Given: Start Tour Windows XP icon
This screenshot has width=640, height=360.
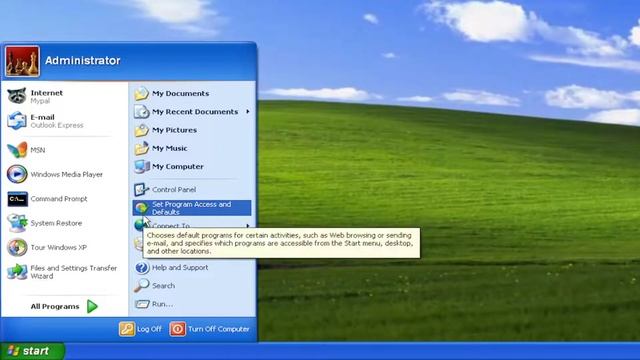Looking at the screenshot, I should coord(17,247).
